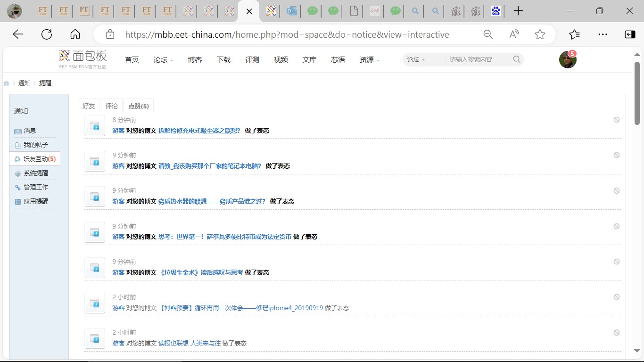The width and height of the screenshot is (644, 362).
Task: Block the 8 分钟前 notification
Action: (x=616, y=120)
